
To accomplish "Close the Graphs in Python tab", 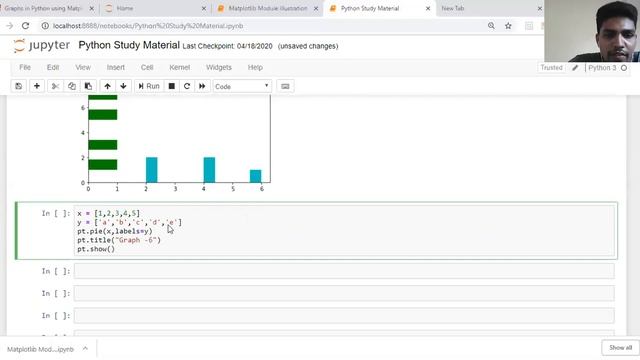I will coord(92,8).
